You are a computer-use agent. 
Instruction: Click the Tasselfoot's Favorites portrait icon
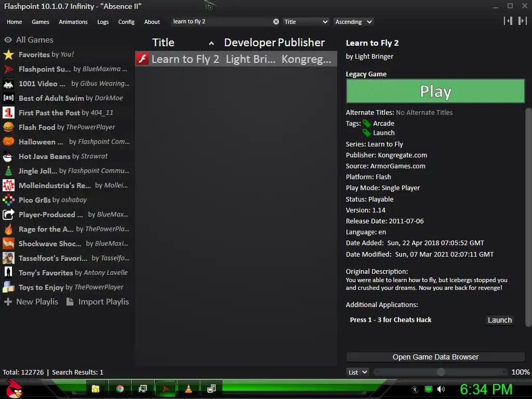[x=8, y=258]
